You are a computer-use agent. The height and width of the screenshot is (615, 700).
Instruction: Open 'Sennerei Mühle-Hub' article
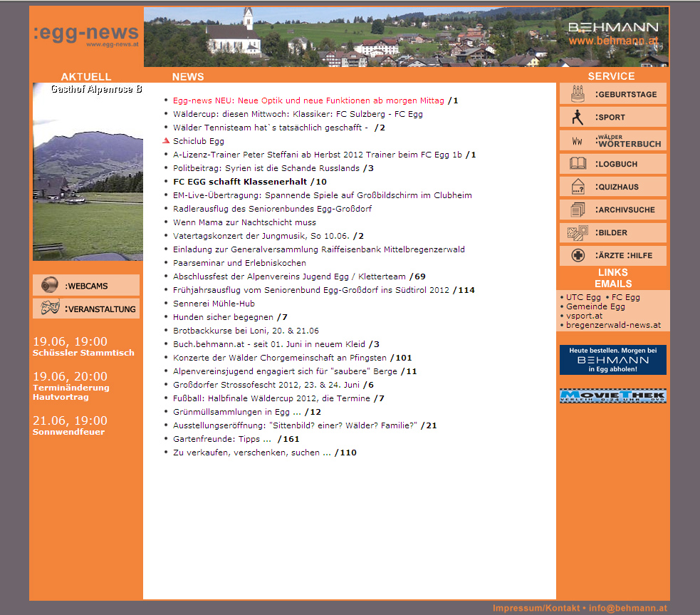214,304
